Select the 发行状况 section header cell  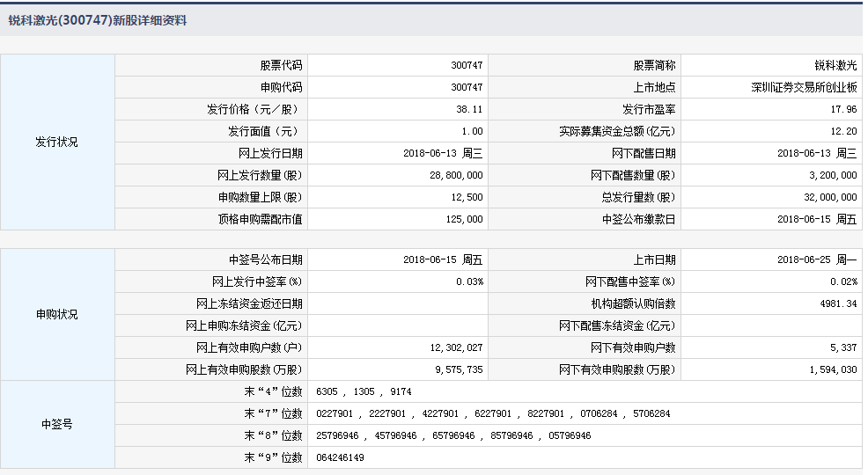(x=57, y=142)
